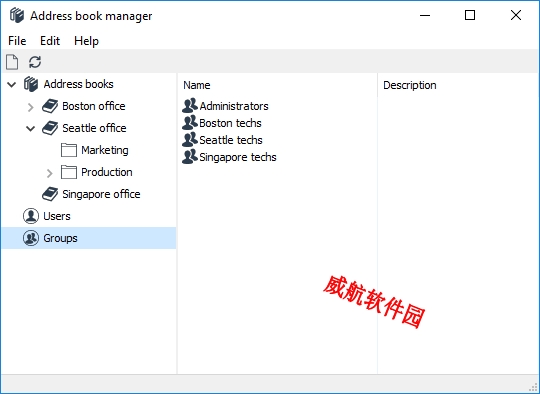This screenshot has height=394, width=540.
Task: Collapse the Seattle office node
Action: tap(31, 128)
